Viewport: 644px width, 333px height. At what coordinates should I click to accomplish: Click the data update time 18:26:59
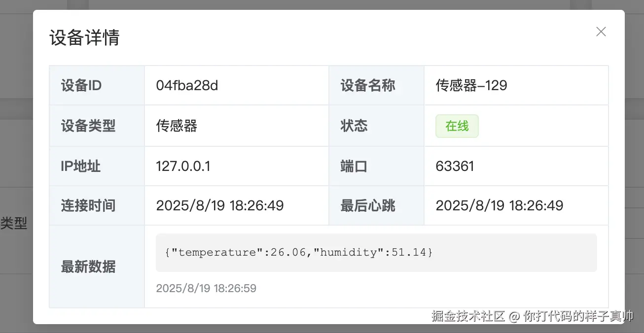(206, 288)
